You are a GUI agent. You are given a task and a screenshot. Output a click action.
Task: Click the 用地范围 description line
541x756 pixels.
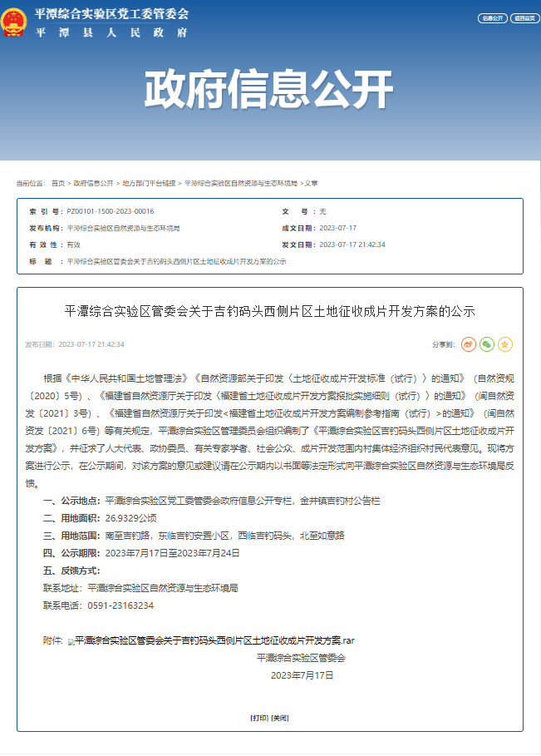(x=194, y=536)
